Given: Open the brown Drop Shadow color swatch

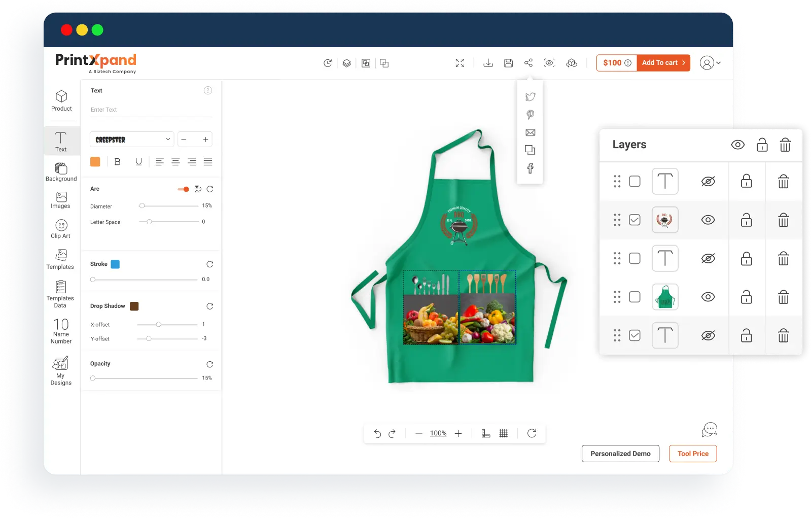Looking at the screenshot, I should click(x=134, y=306).
